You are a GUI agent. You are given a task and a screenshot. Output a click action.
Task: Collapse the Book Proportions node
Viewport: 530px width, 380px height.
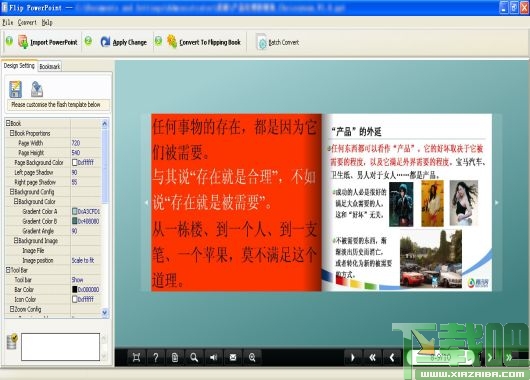point(12,133)
